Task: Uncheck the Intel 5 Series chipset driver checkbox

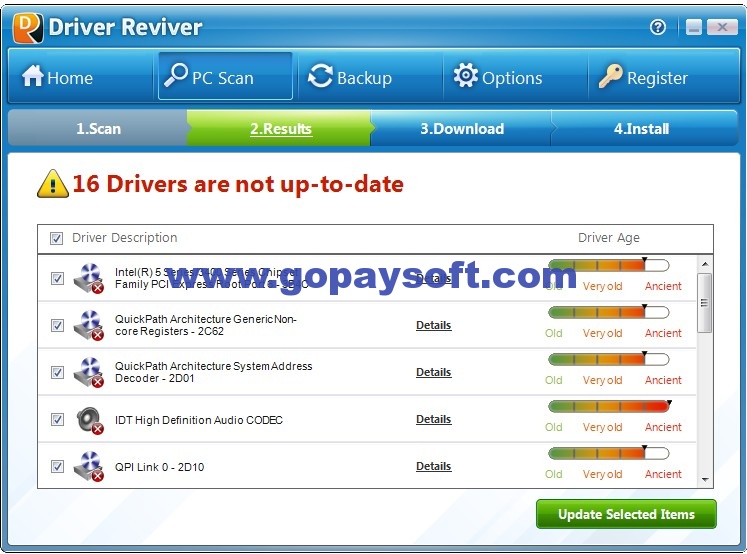Action: pos(57,278)
